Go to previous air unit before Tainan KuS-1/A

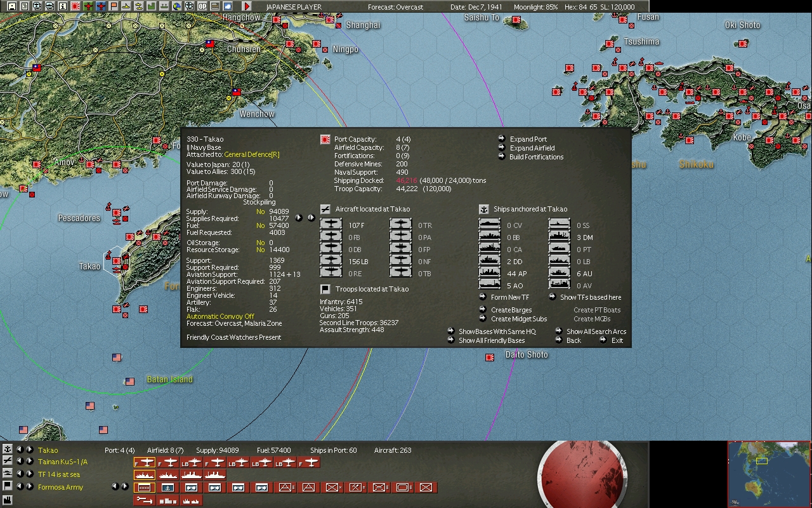click(20, 462)
